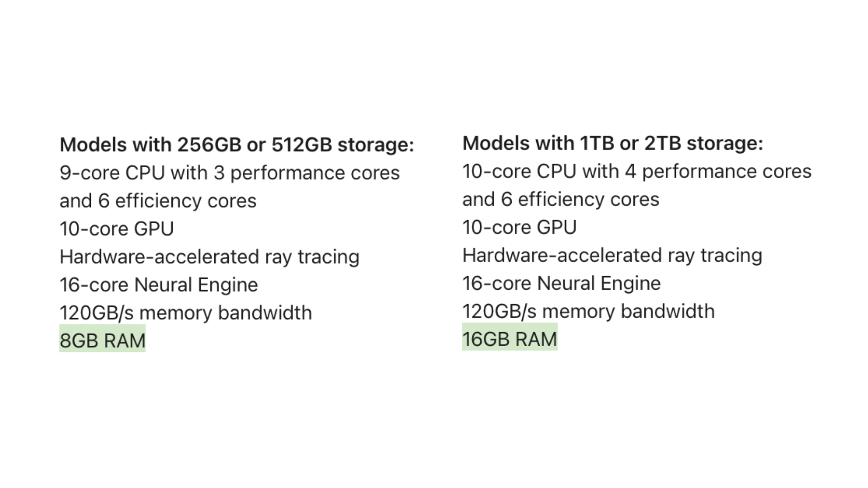Select the highlighted "16GB RAM" text
Image resolution: width=868 pixels, height=488 pixels.
point(509,339)
